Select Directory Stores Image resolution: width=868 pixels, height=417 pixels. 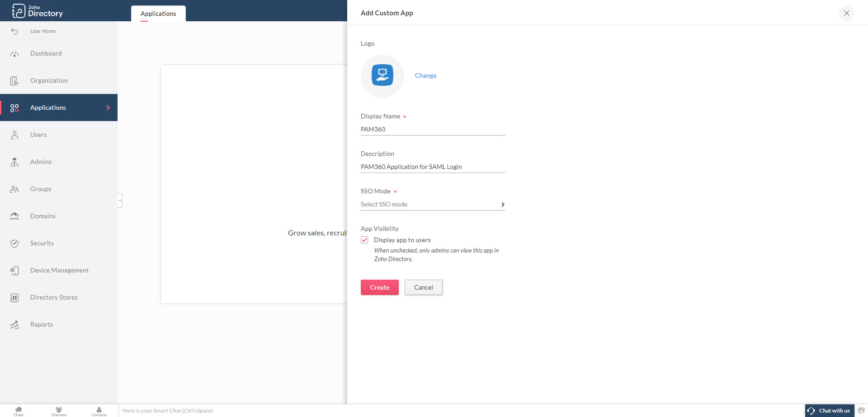(x=59, y=297)
